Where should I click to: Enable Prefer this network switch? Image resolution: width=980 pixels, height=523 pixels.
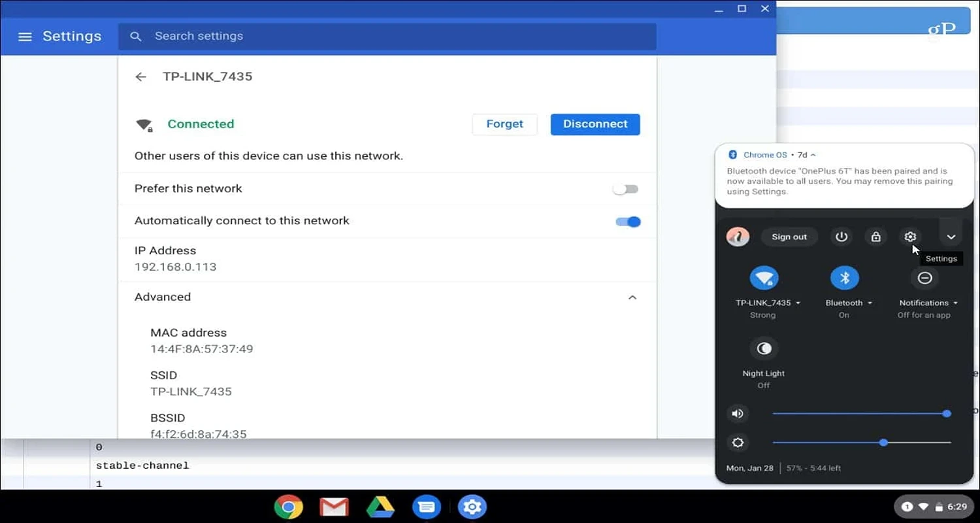point(626,189)
